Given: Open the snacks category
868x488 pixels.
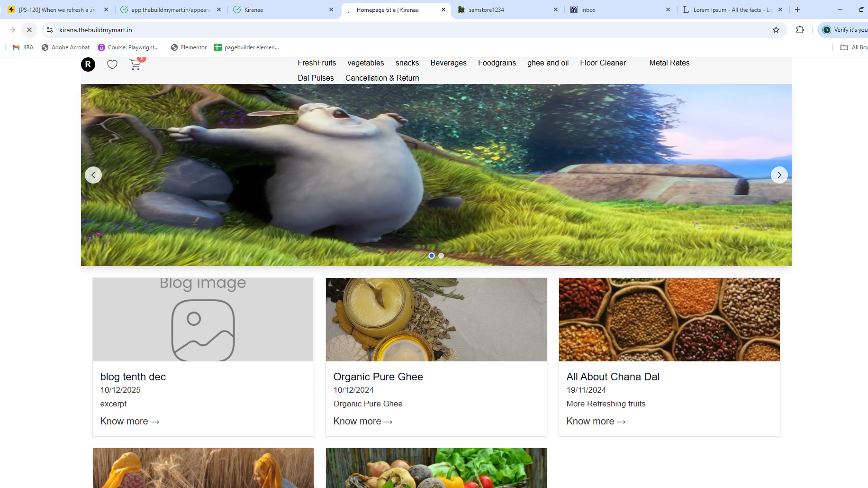Looking at the screenshot, I should tap(407, 63).
